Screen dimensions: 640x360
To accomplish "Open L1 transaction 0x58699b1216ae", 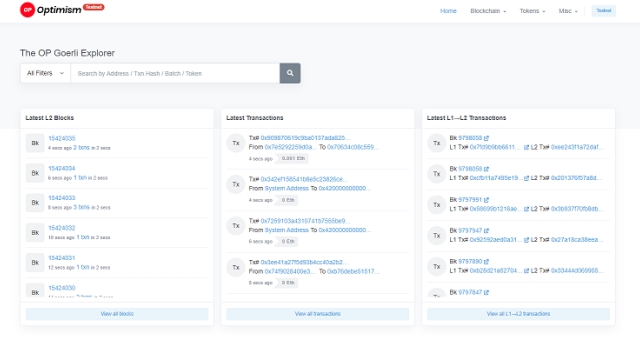I will point(495,209).
